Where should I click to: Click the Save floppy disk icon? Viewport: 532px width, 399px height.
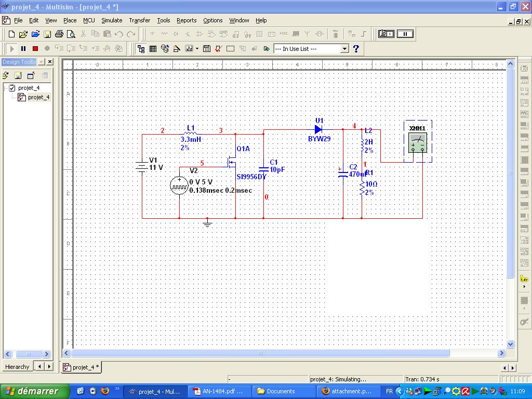pos(47,34)
